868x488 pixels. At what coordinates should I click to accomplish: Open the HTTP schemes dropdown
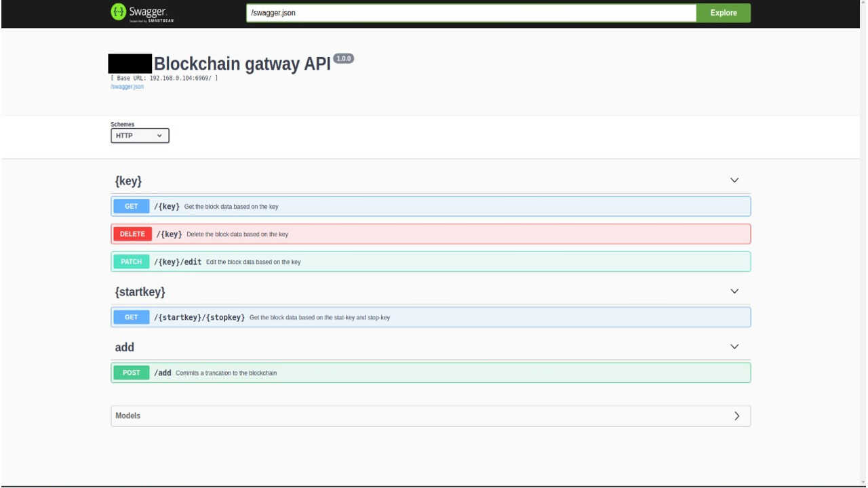(140, 136)
